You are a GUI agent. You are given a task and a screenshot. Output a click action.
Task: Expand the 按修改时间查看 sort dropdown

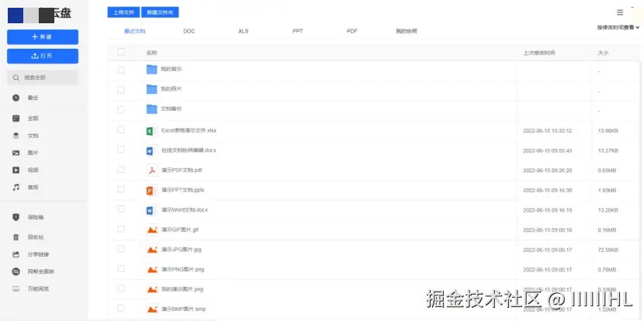[618, 27]
